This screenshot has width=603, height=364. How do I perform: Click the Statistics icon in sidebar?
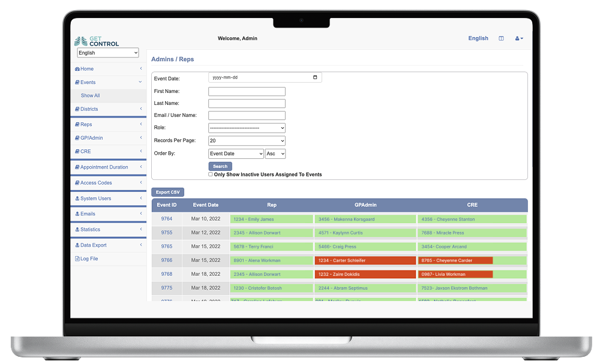[x=77, y=230]
